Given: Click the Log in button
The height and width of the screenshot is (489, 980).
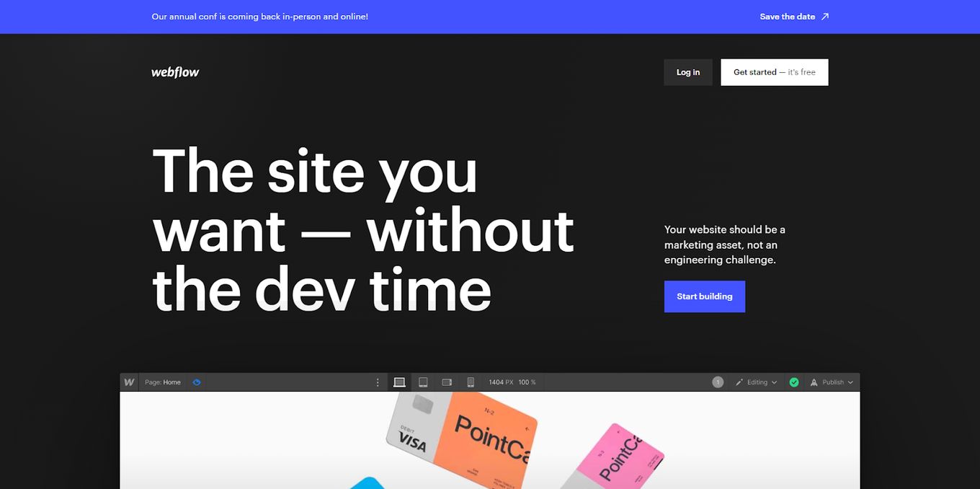Looking at the screenshot, I should 688,72.
